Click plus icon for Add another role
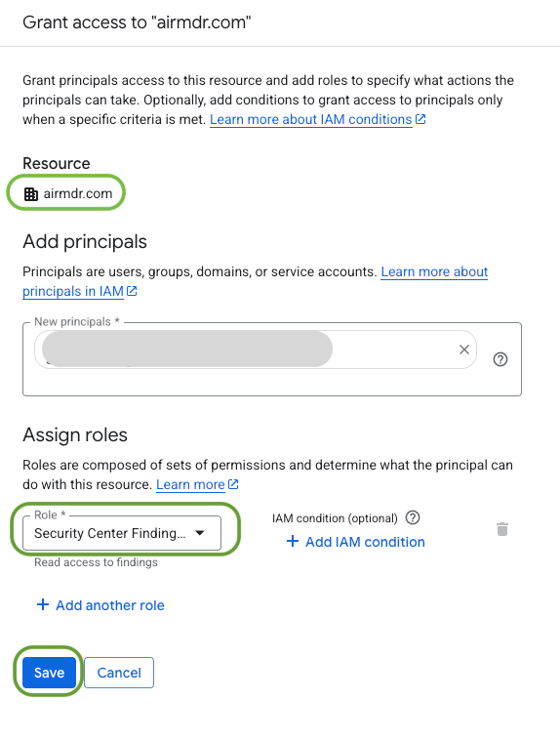 pos(43,604)
